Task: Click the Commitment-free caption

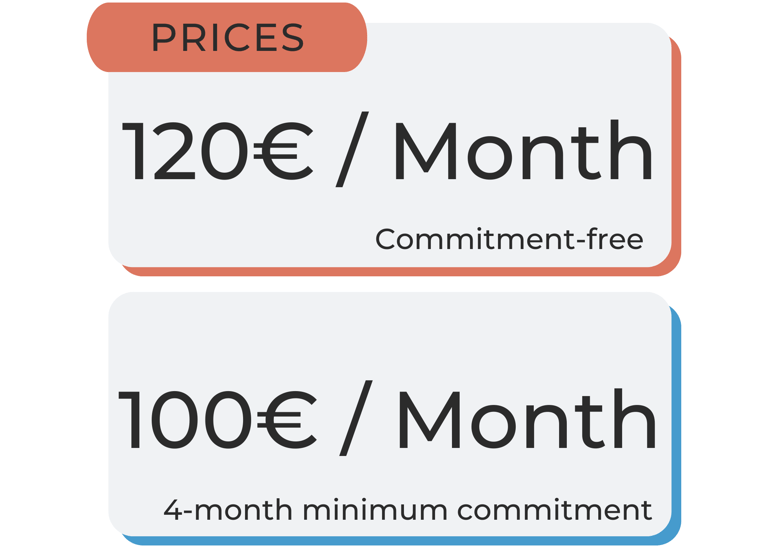Action: tap(508, 239)
